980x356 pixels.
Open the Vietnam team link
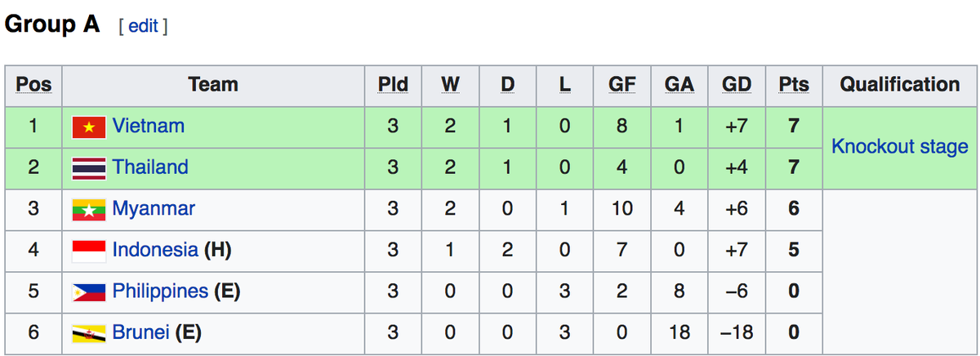[x=149, y=127]
